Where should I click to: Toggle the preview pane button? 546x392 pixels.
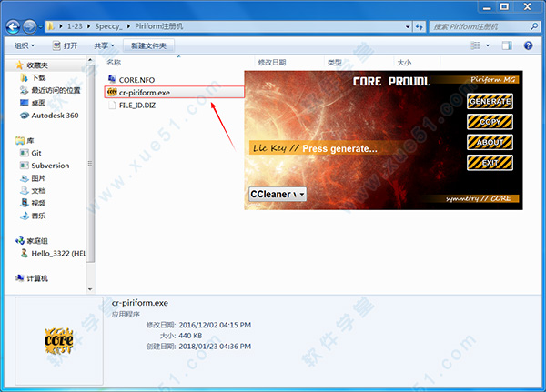coord(507,45)
